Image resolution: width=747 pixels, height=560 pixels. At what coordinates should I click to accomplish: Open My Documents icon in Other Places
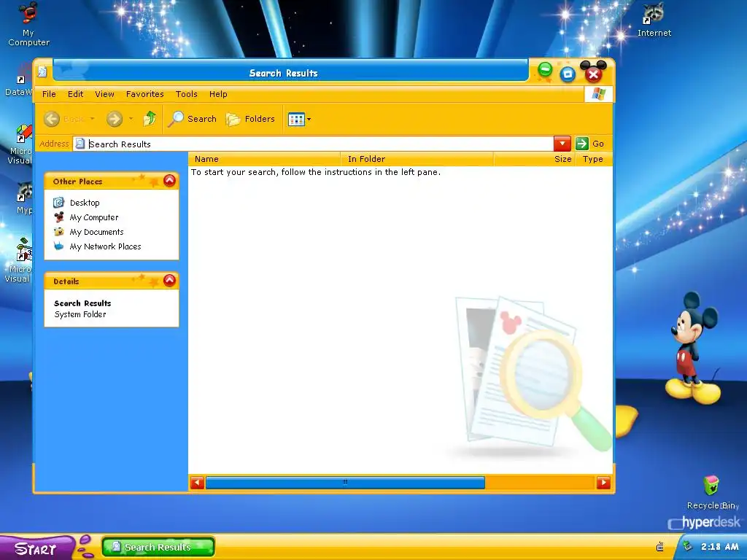point(58,232)
